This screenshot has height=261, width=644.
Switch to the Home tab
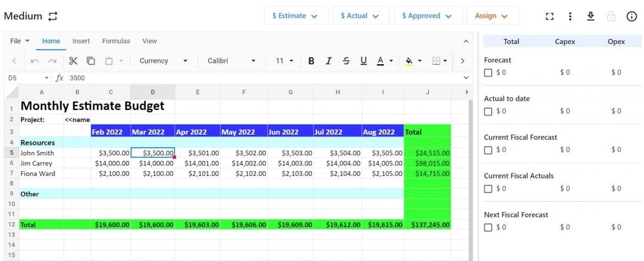point(51,41)
